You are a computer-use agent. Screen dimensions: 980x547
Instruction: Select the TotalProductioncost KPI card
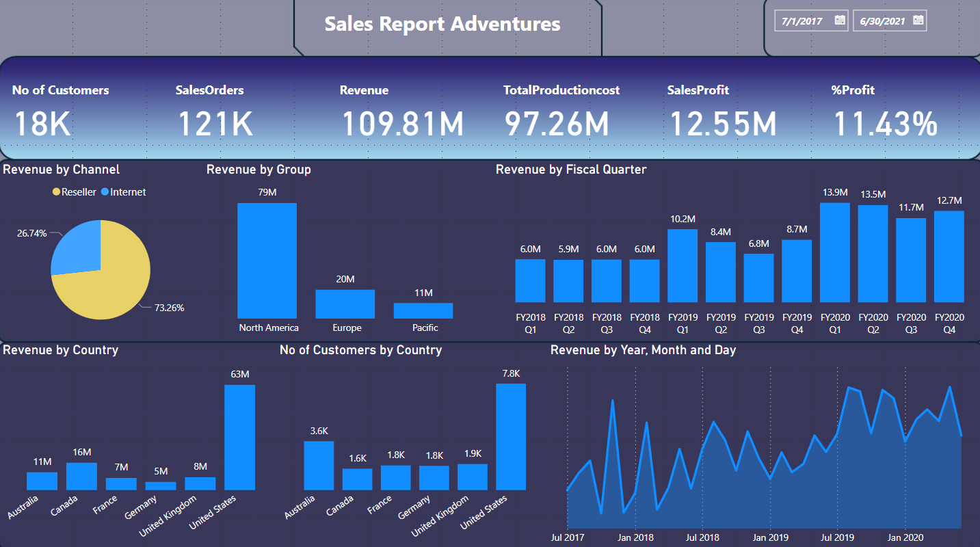point(561,109)
